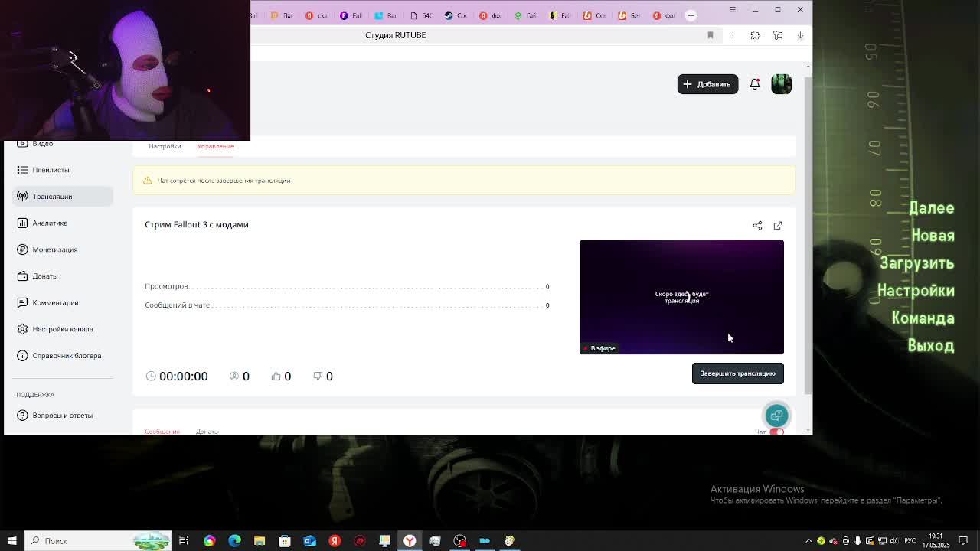Open Вопросы и ответы support link
980x551 pixels.
62,416
